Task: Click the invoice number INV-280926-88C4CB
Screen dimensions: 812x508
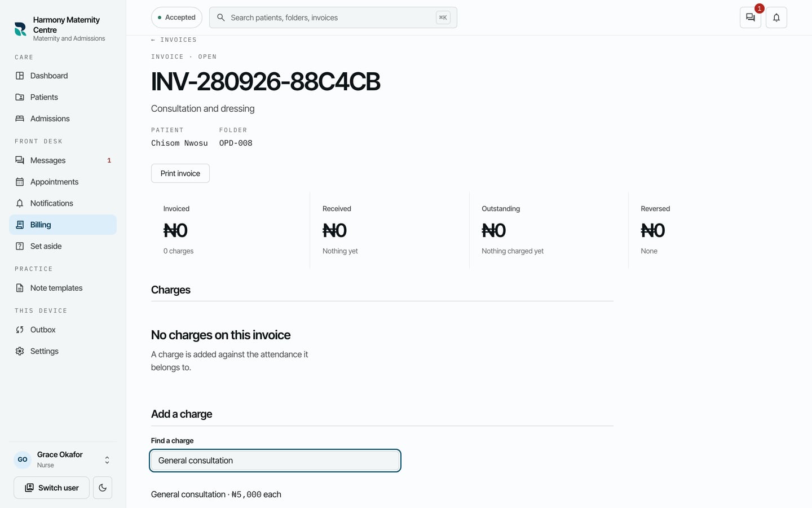Action: tap(266, 82)
